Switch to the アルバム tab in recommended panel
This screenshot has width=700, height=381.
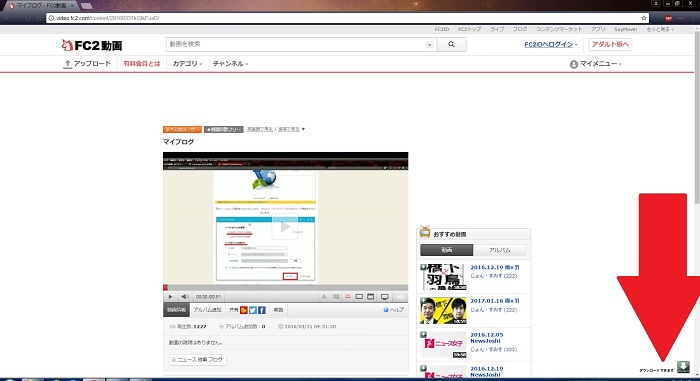pos(499,250)
